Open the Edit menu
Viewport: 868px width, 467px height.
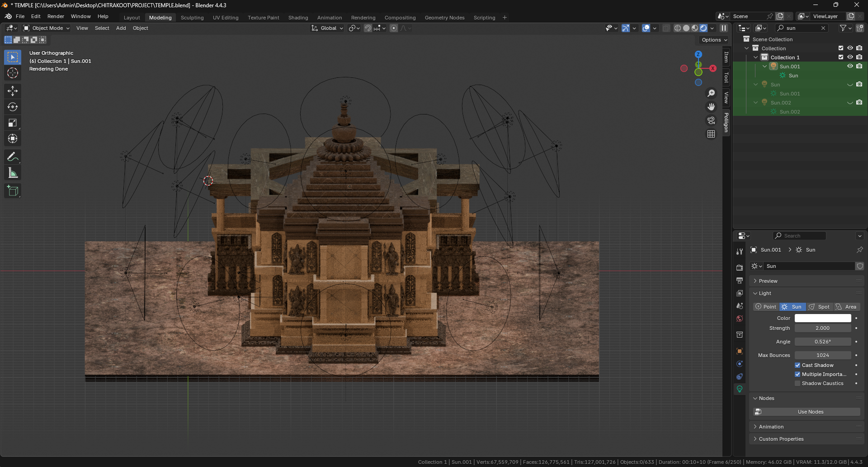(36, 16)
